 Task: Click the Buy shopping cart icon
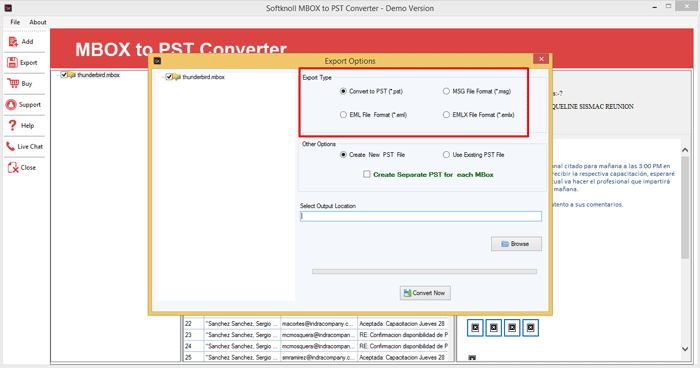click(x=13, y=84)
